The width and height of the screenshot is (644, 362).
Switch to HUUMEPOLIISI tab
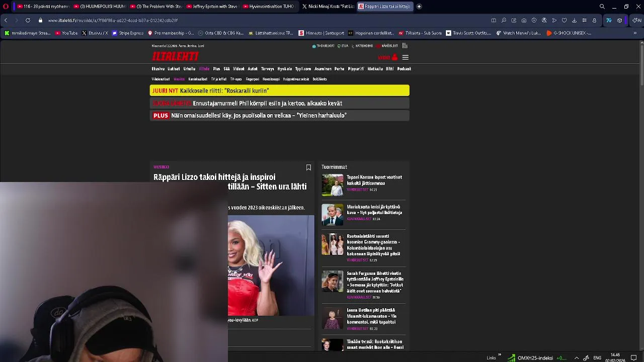[99, 7]
